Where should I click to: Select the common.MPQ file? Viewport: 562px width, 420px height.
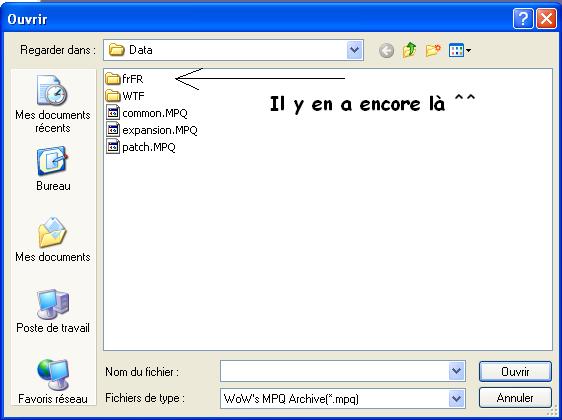pos(147,113)
